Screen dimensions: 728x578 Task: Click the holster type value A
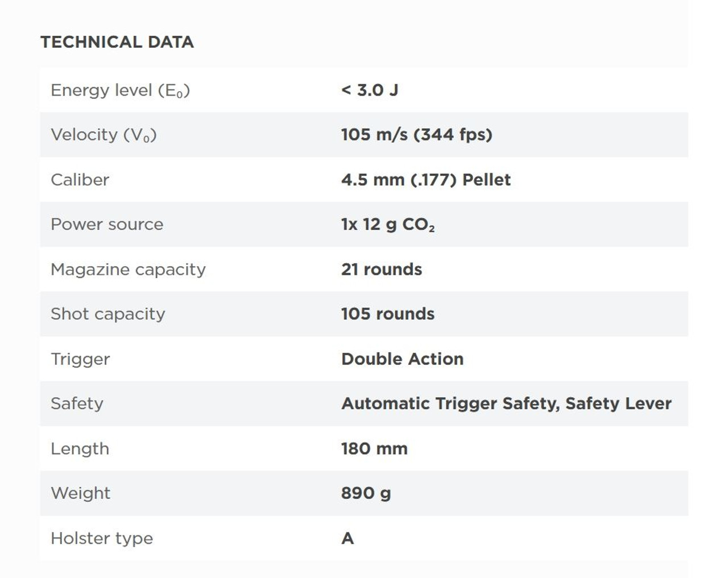coord(348,538)
